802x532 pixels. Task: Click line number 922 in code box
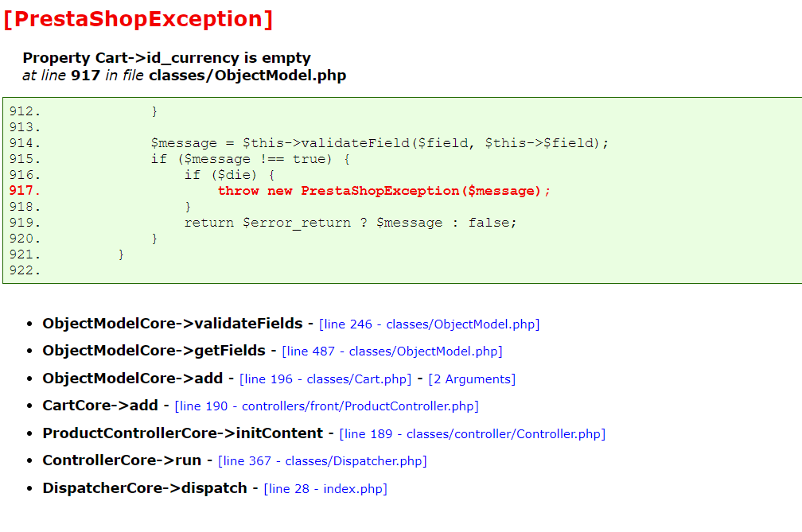[x=24, y=270]
